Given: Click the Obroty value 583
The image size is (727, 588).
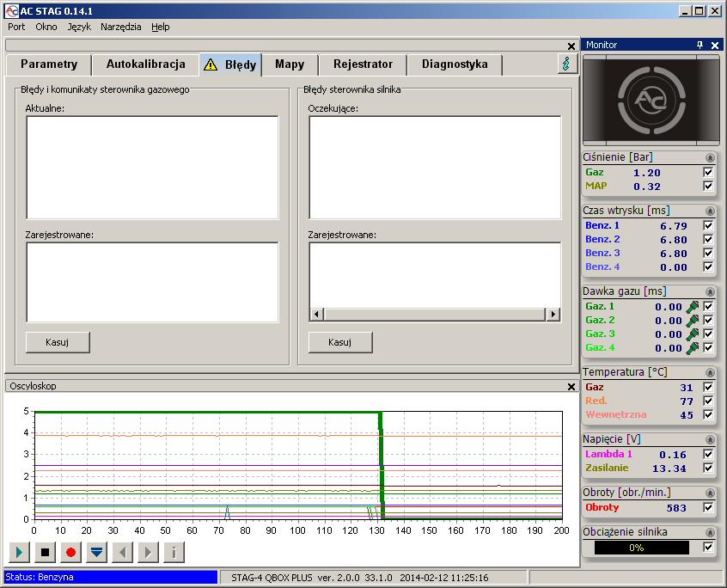Looking at the screenshot, I should pos(676,508).
